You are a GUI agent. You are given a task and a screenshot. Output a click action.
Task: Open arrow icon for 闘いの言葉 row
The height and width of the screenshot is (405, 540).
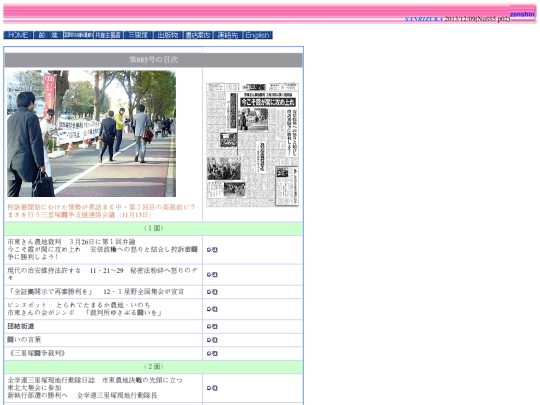(212, 340)
